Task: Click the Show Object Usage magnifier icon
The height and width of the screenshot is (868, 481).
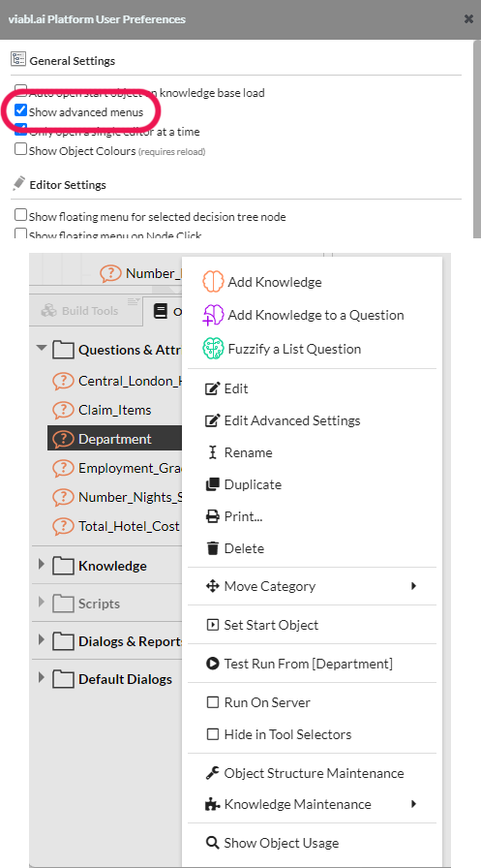Action: 212,843
